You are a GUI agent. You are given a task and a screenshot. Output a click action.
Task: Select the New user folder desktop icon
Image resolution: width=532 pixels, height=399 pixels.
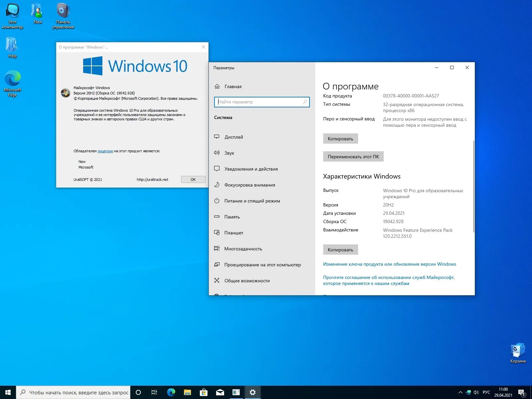(38, 14)
